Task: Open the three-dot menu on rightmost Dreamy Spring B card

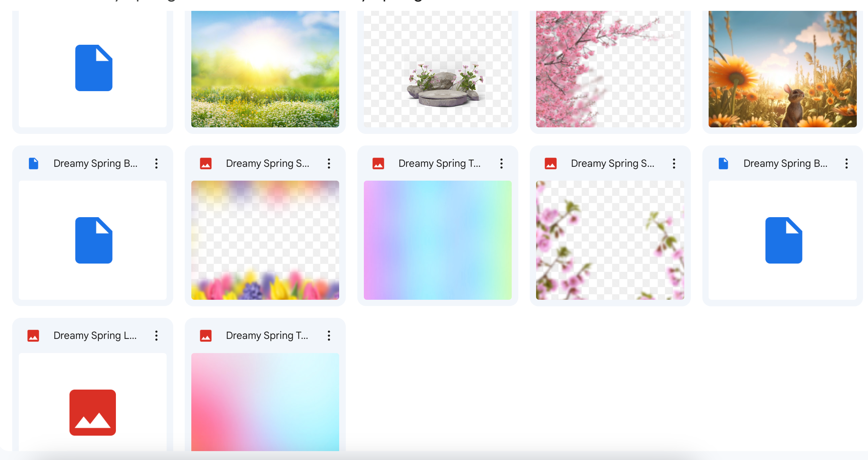Action: point(847,163)
